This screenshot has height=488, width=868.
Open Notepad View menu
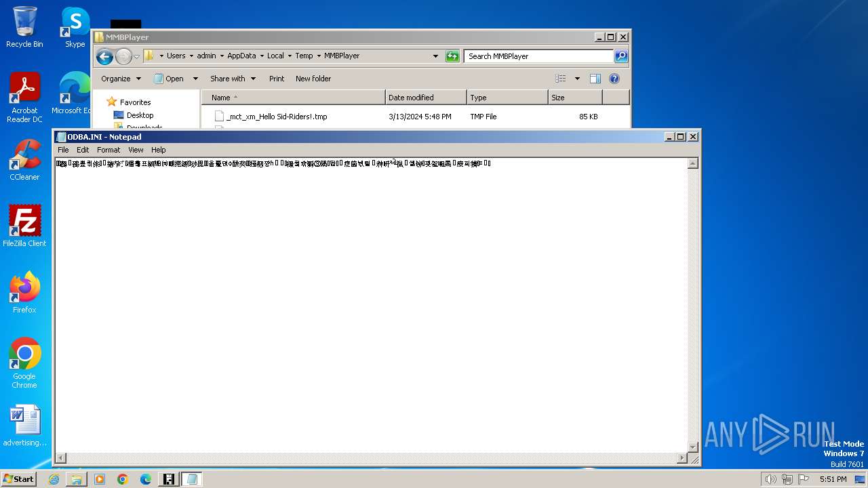coord(136,150)
